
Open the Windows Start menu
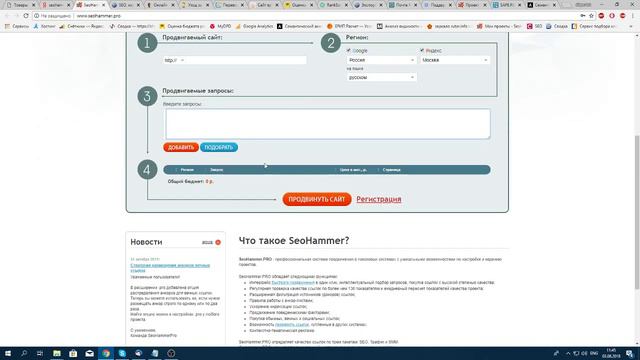tap(8, 353)
